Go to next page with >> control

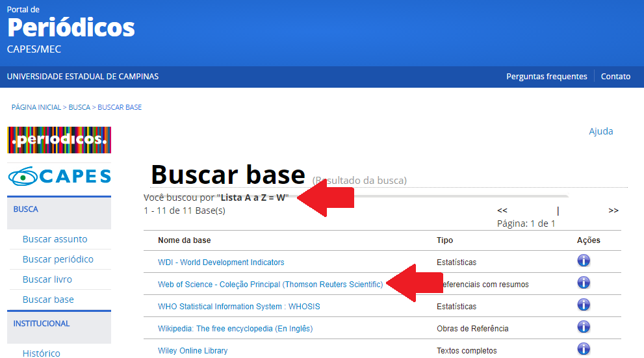click(x=613, y=211)
